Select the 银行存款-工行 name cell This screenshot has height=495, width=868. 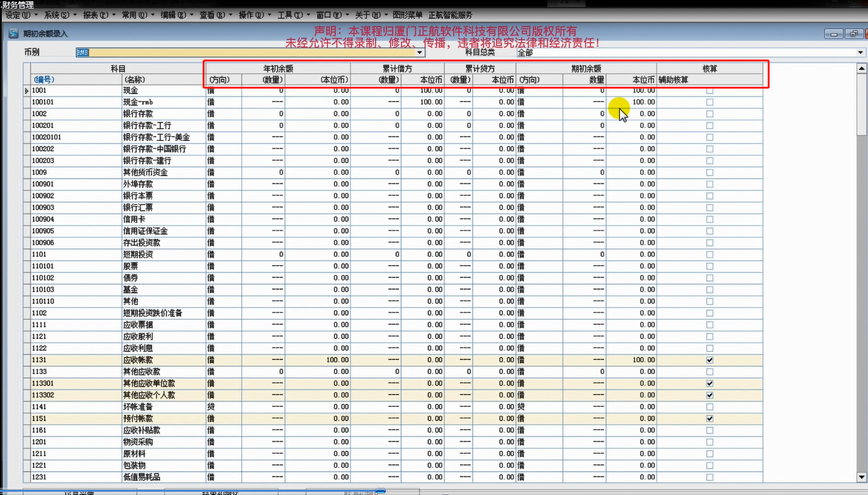coord(164,126)
